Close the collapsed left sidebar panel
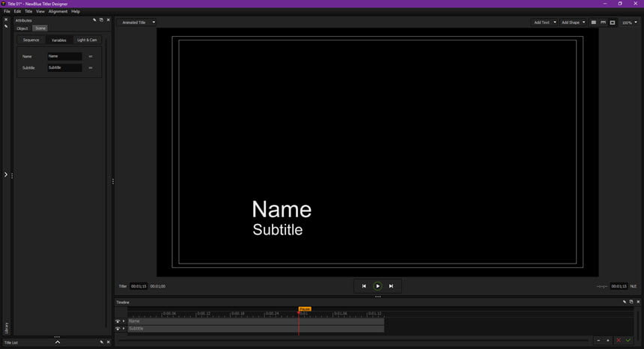644x349 pixels. coord(6,19)
